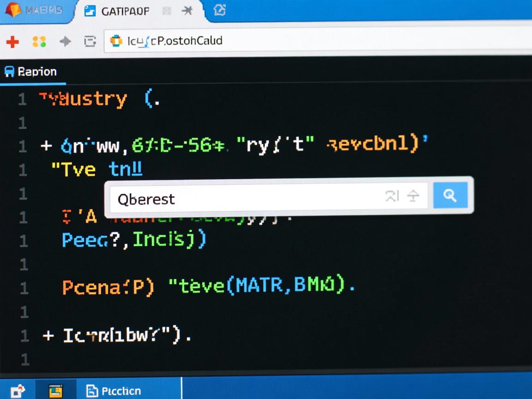Click the red plus icon in toolbar
Image resolution: width=532 pixels, height=399 pixels.
point(12,42)
